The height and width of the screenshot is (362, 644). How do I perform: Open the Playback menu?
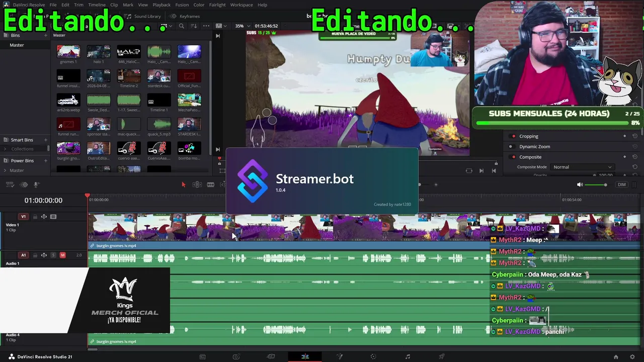click(162, 5)
